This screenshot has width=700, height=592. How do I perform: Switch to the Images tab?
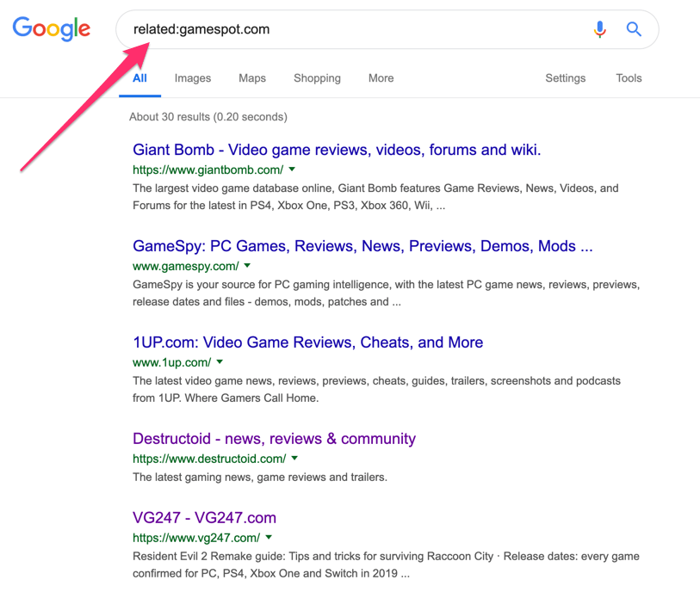coord(193,78)
